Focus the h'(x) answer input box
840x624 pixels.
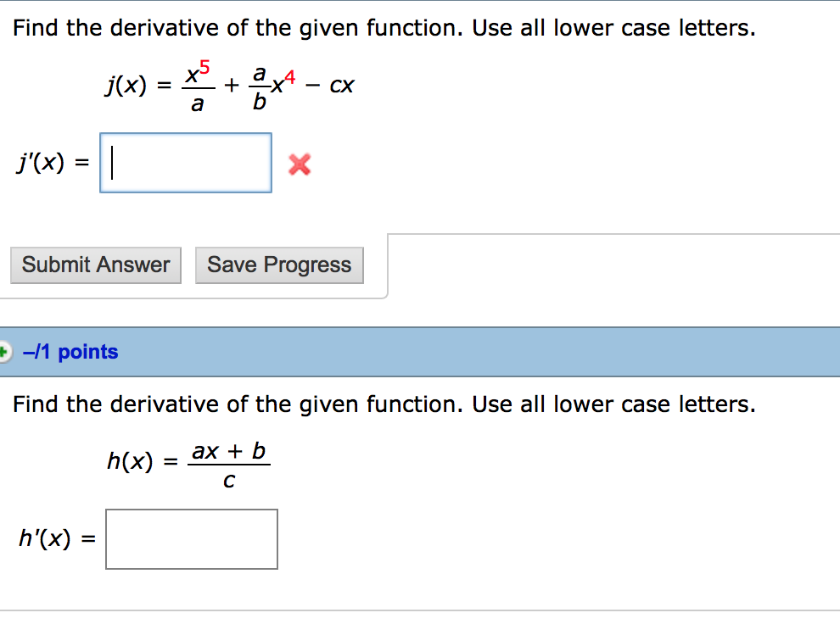(192, 539)
